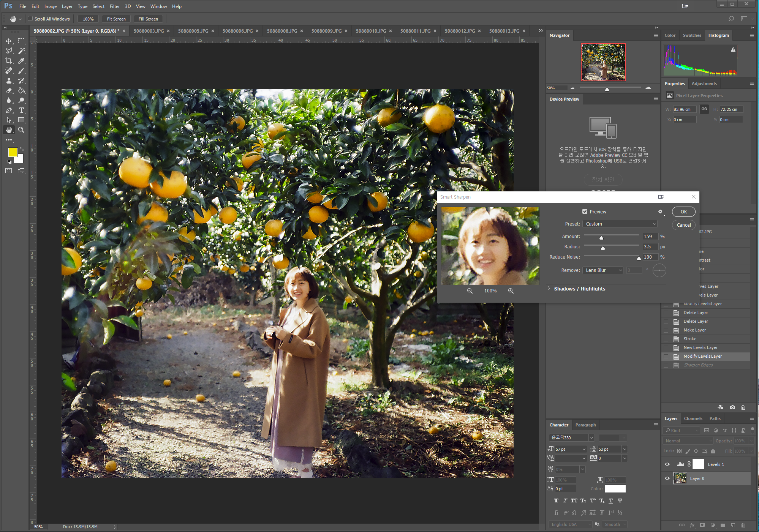
Task: Click the yellow foreground color swatch
Action: (13, 152)
